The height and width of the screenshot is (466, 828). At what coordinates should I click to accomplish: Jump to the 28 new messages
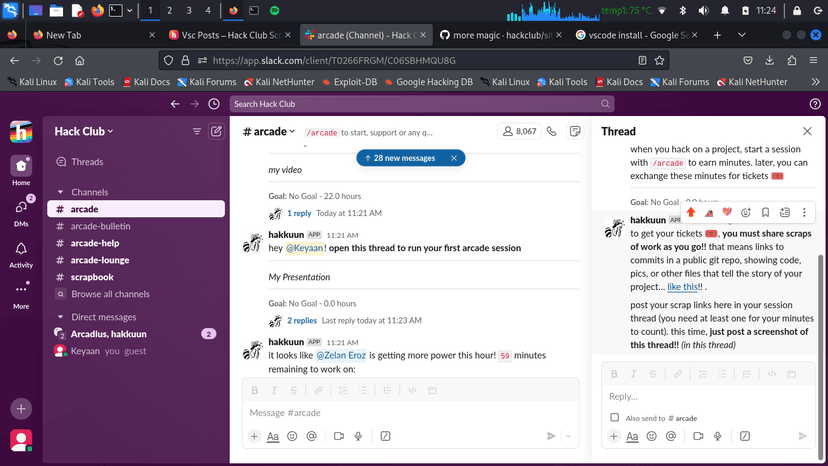(x=403, y=158)
